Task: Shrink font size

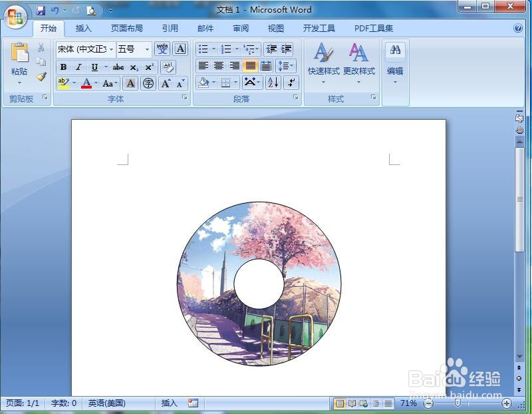Action: 181,83
